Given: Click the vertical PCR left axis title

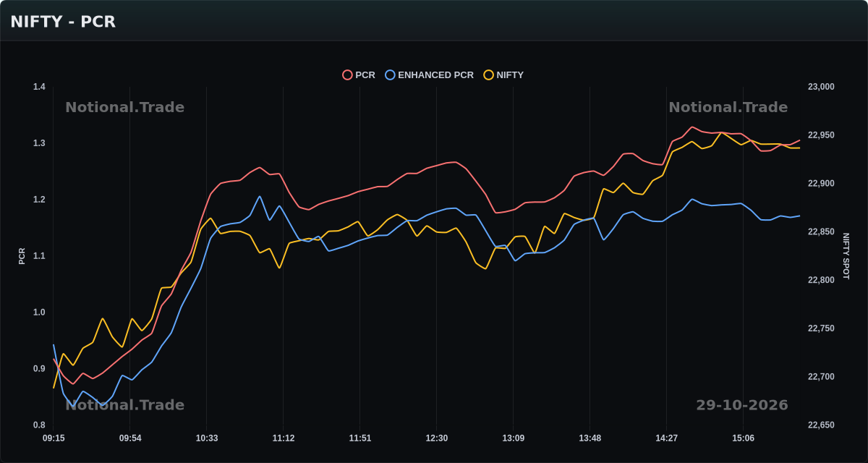Looking at the screenshot, I should point(22,256).
